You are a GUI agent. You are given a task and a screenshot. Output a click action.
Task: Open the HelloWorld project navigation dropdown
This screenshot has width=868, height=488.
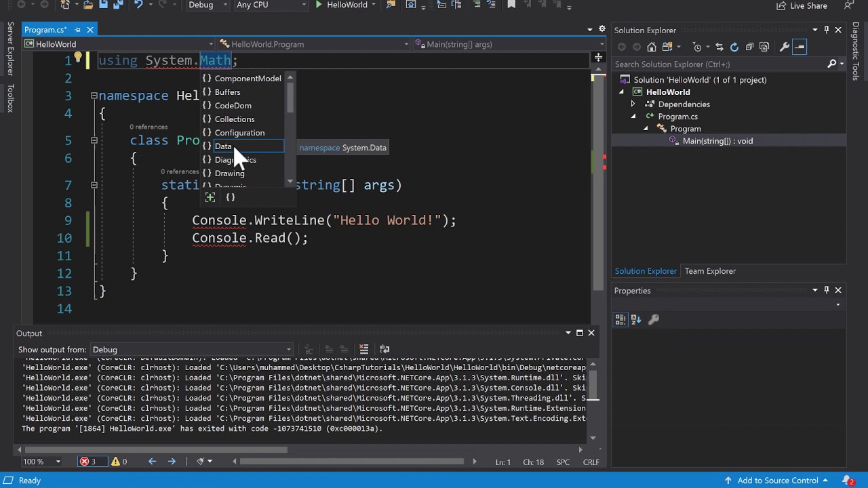pyautogui.click(x=118, y=44)
